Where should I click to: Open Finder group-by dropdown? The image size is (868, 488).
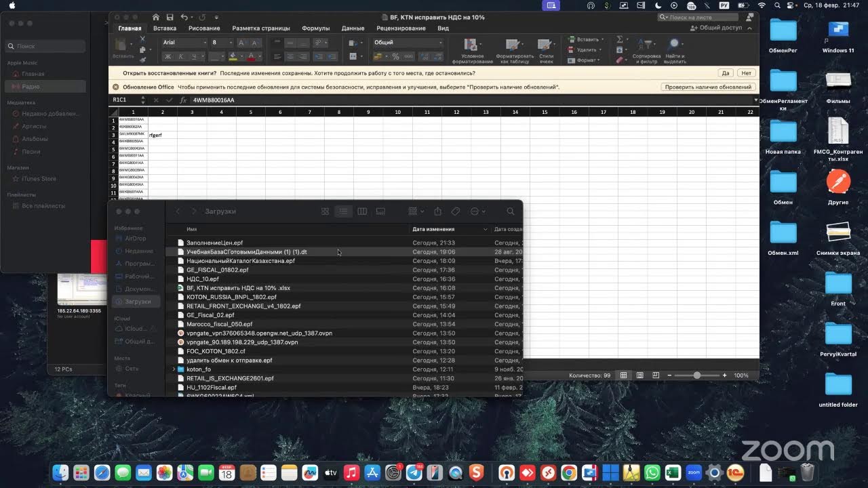[x=416, y=211]
